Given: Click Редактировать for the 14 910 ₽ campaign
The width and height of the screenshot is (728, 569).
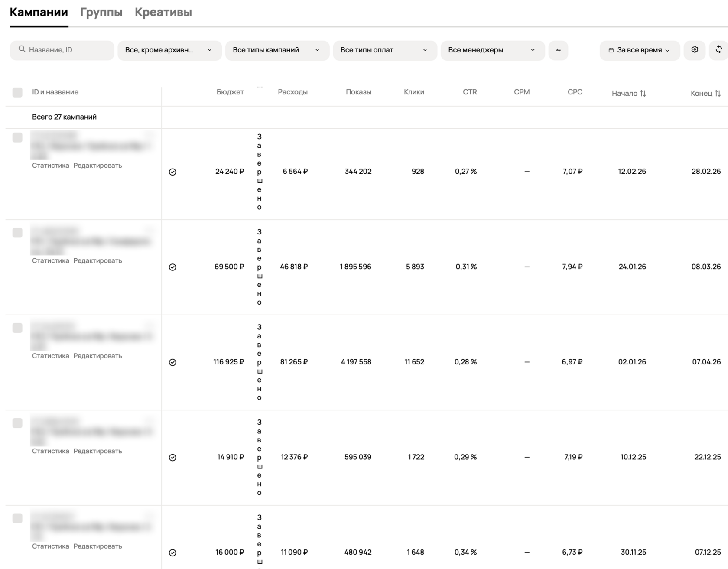Looking at the screenshot, I should coord(98,452).
